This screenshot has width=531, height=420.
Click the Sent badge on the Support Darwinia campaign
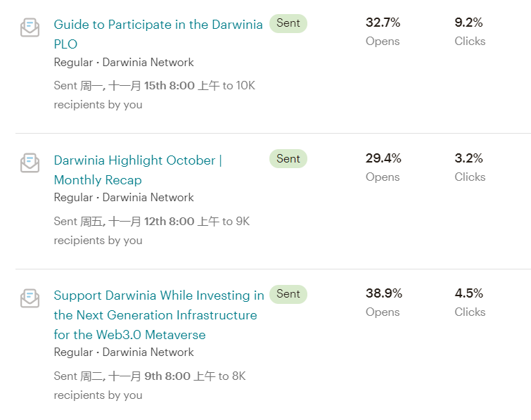[288, 294]
